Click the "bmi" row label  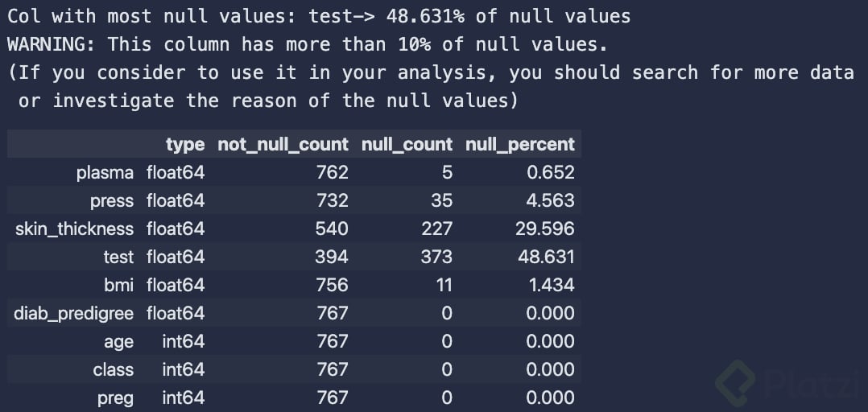[118, 285]
